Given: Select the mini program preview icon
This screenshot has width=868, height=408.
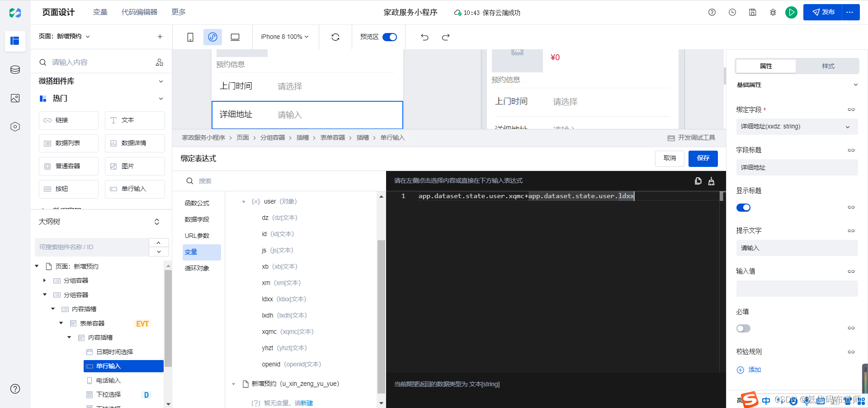Looking at the screenshot, I should 212,37.
